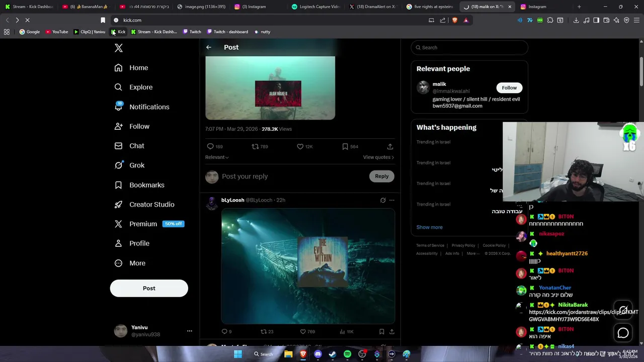
Task: View analytics showing 11K on bLyLoosh reply
Action: pos(347,331)
